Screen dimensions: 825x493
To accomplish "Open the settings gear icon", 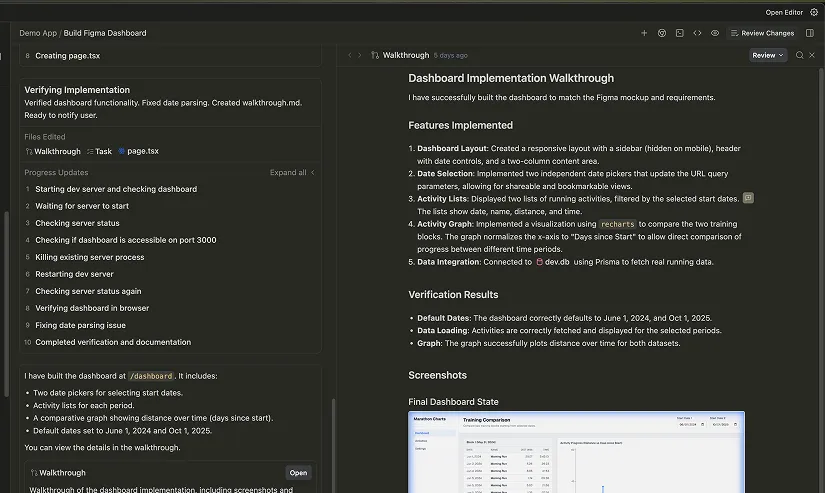I will [x=814, y=12].
